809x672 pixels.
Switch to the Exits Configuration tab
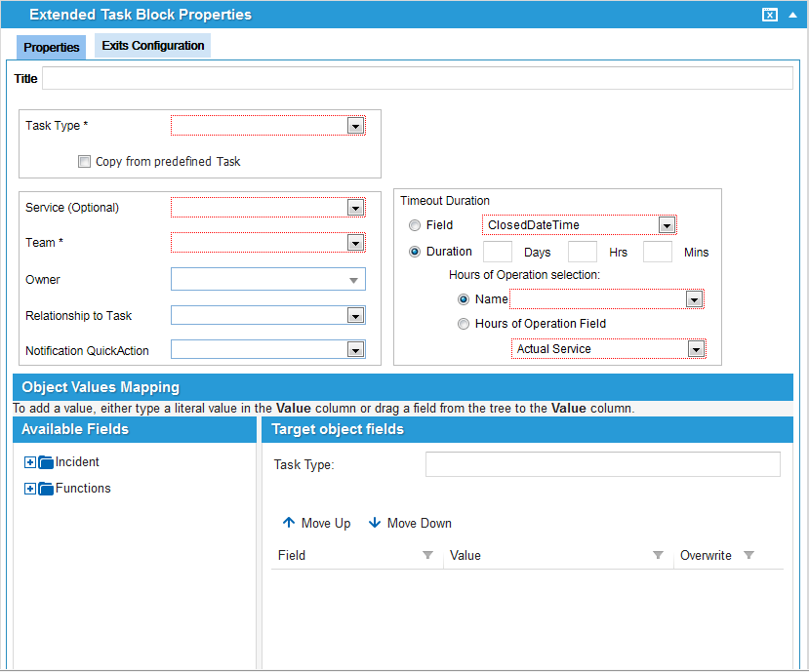point(153,46)
